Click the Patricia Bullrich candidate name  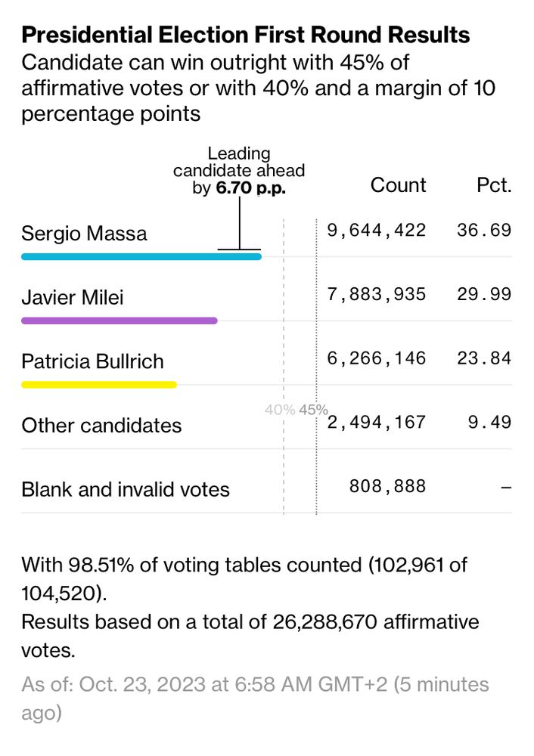92,361
